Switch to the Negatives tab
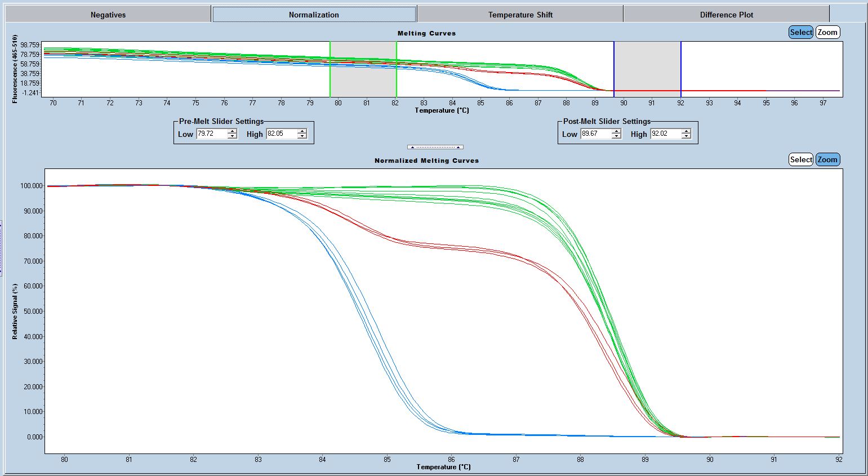Image resolution: width=868 pixels, height=476 pixels. click(x=108, y=15)
